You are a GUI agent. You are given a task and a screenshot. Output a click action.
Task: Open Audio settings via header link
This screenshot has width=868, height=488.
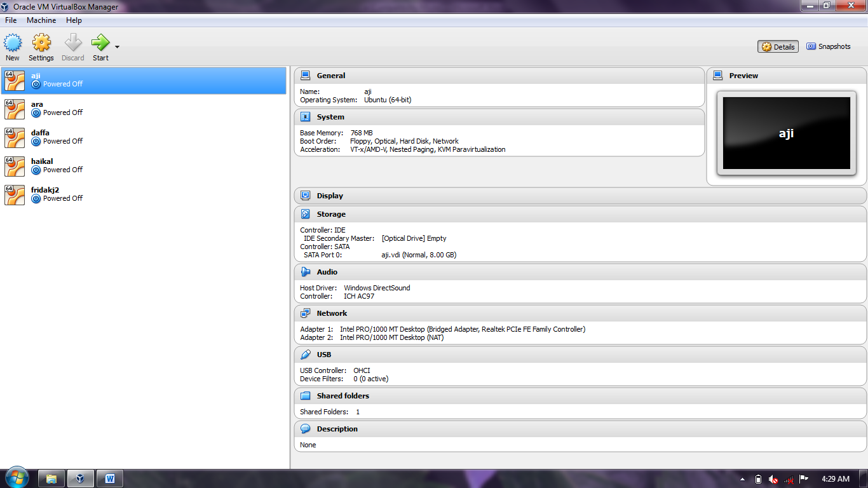327,272
